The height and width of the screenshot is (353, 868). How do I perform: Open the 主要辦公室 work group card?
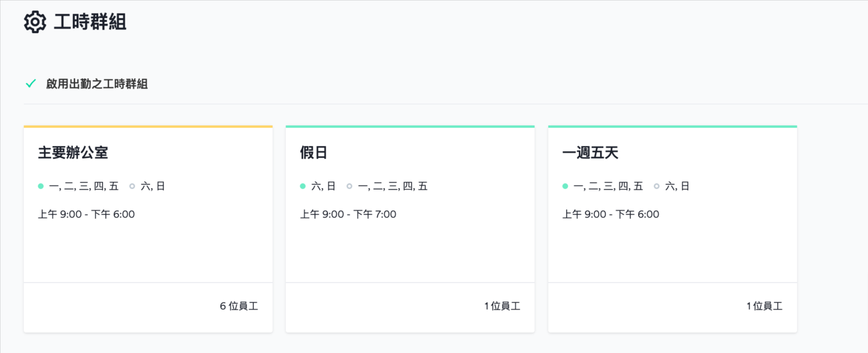click(x=148, y=229)
